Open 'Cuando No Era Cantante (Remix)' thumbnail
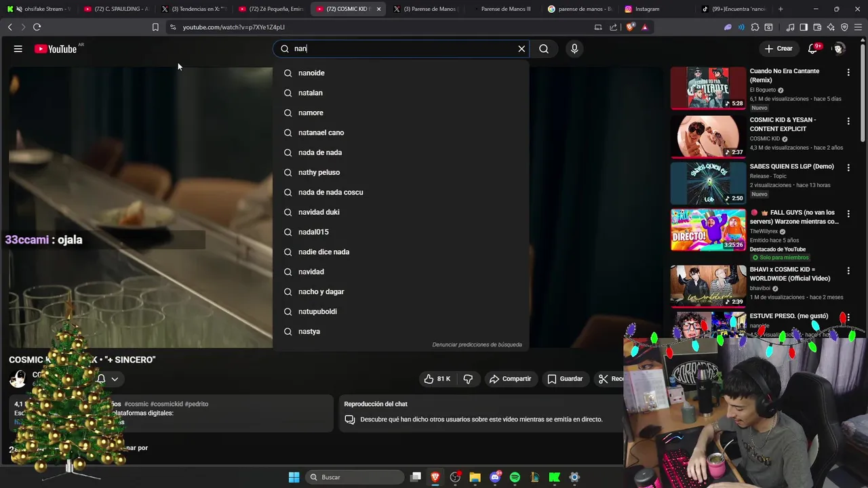 pos(708,88)
